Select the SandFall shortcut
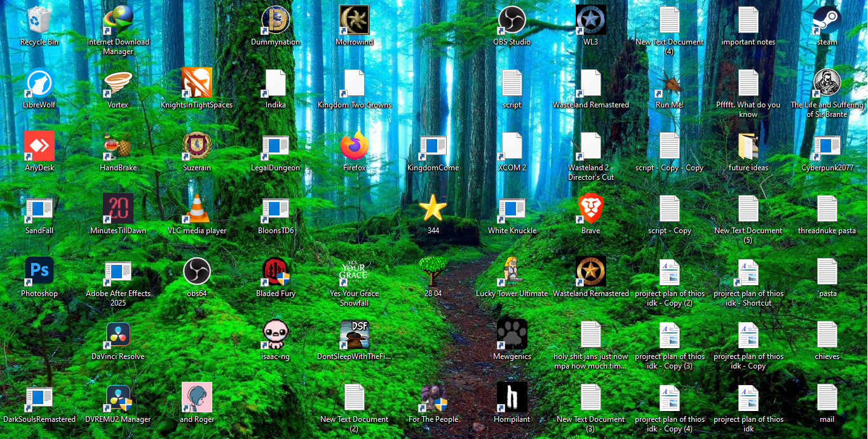This screenshot has height=439, width=868. pyautogui.click(x=39, y=208)
